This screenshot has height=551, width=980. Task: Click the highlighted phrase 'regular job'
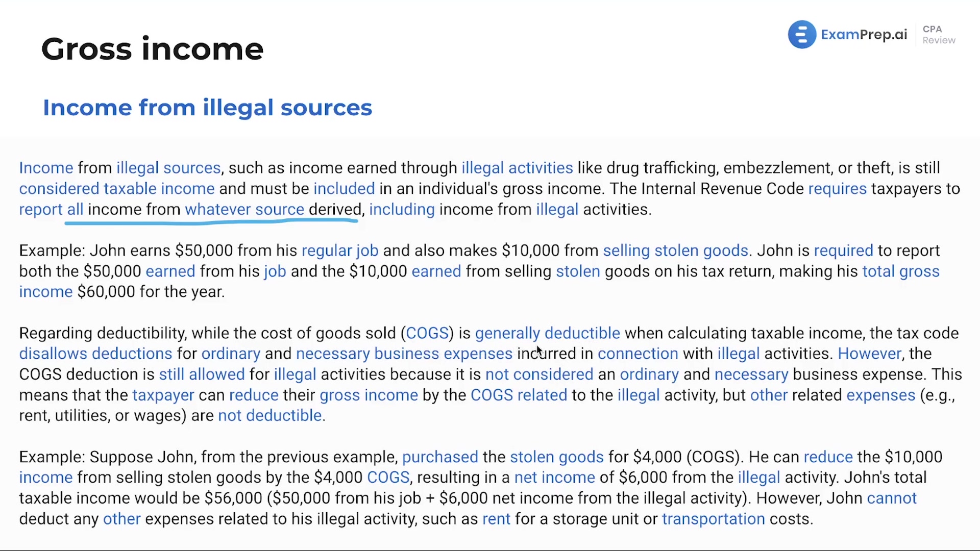coord(340,251)
